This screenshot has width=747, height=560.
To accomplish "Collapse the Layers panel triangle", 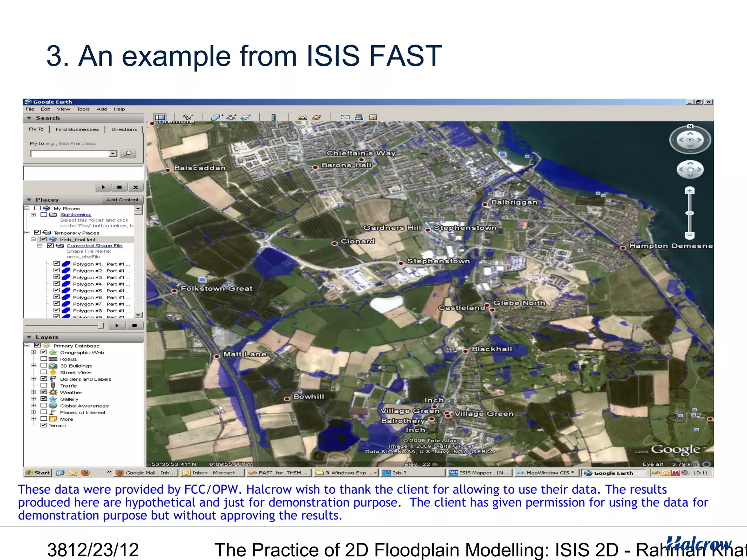I will [29, 337].
